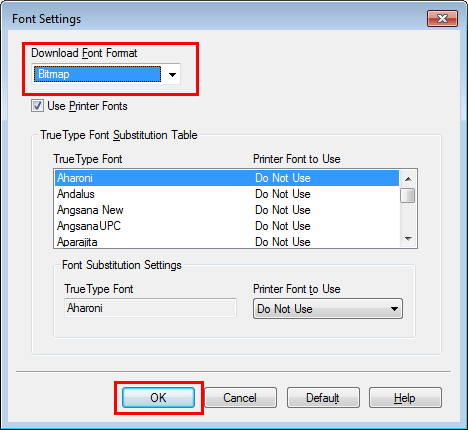
Task: Open Help for Font Settings
Action: pyautogui.click(x=405, y=397)
